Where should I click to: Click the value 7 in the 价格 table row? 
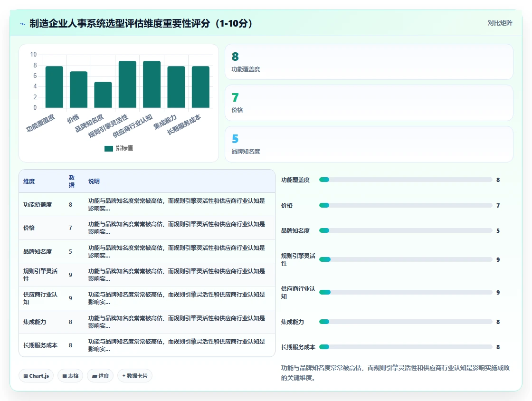pos(70,228)
